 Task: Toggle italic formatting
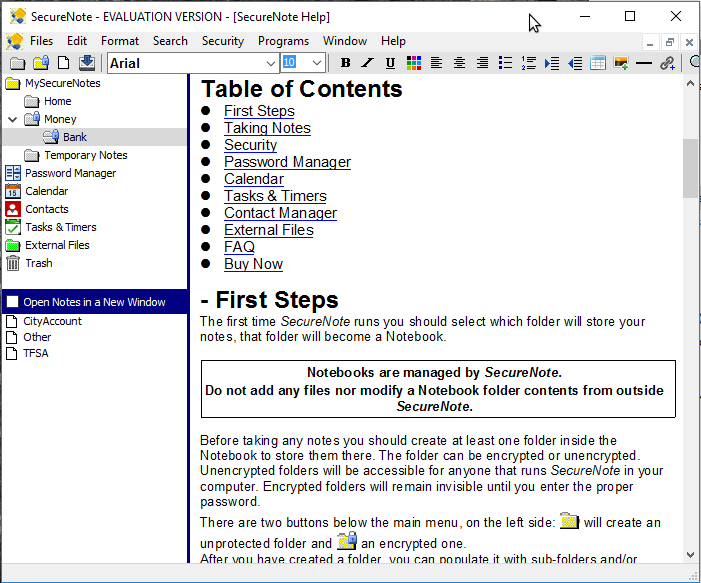[367, 63]
